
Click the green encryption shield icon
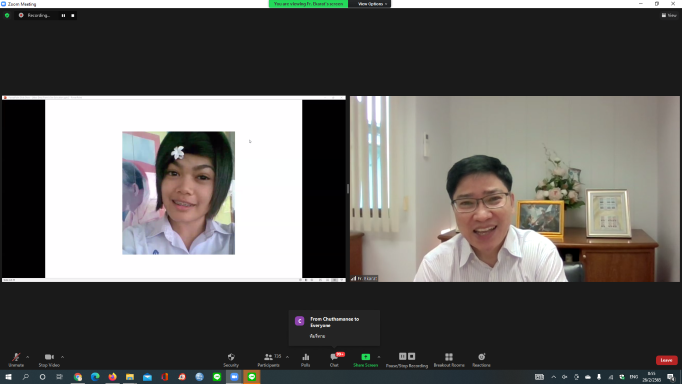coord(7,15)
